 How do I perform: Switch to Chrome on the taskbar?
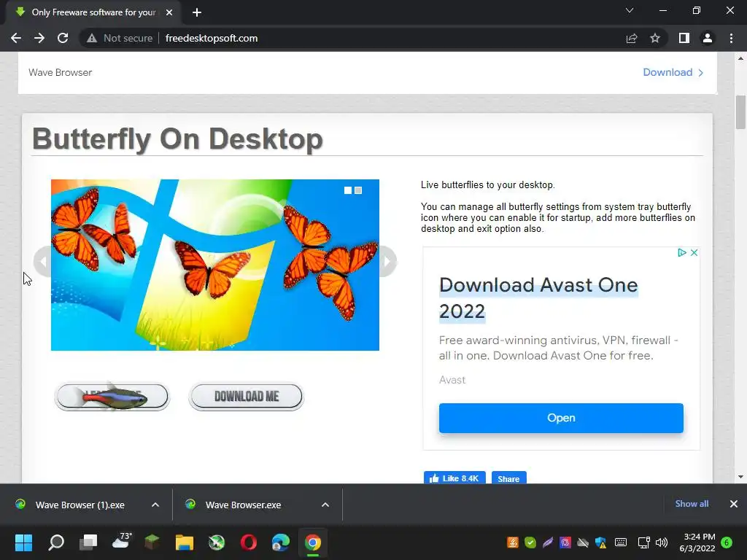coord(313,542)
